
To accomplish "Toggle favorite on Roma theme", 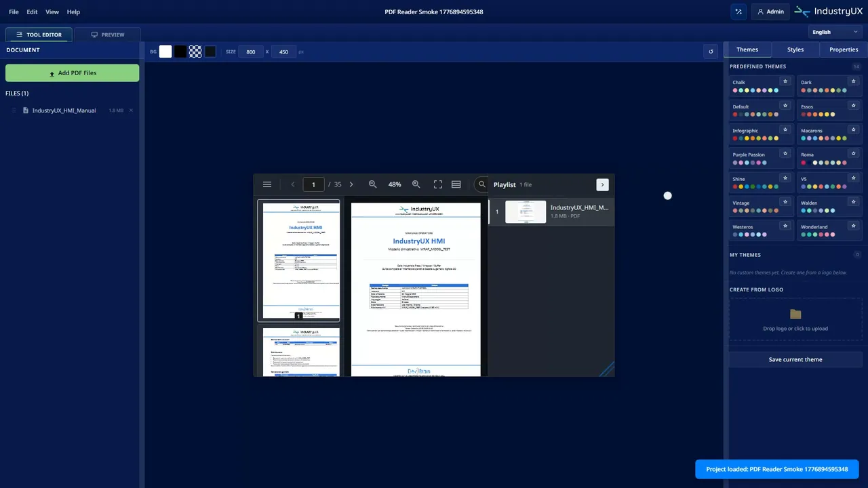I will 854,154.
